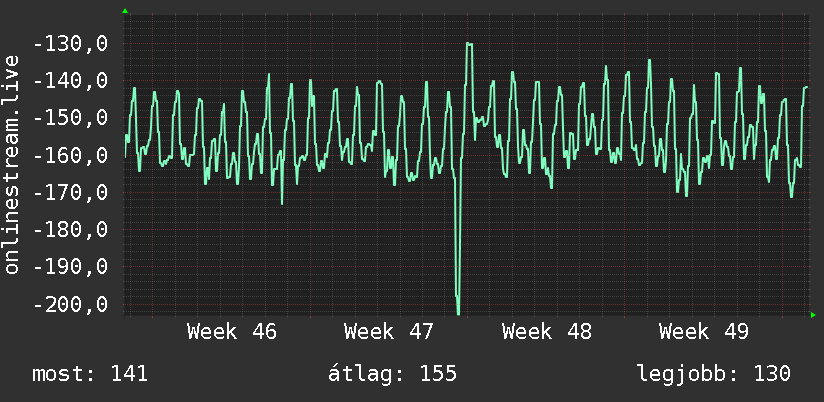
Task: Click the -190,0 y-axis label
Action: click(71, 267)
